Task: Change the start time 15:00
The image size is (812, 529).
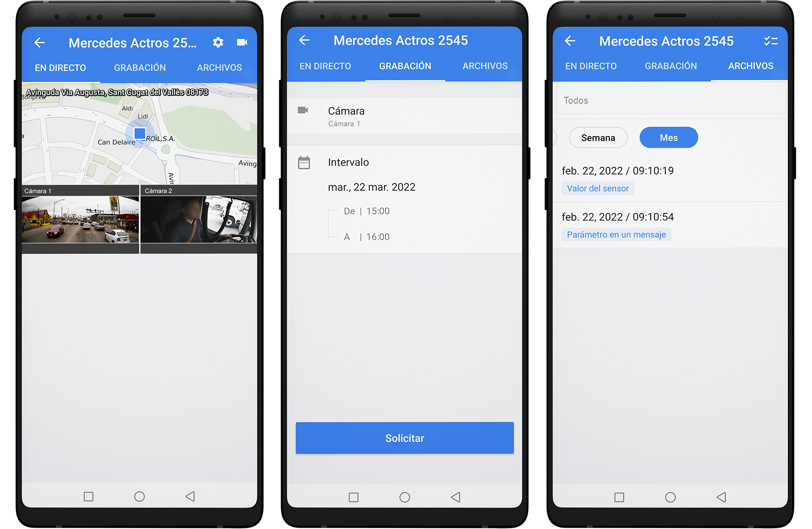Action: 378,211
